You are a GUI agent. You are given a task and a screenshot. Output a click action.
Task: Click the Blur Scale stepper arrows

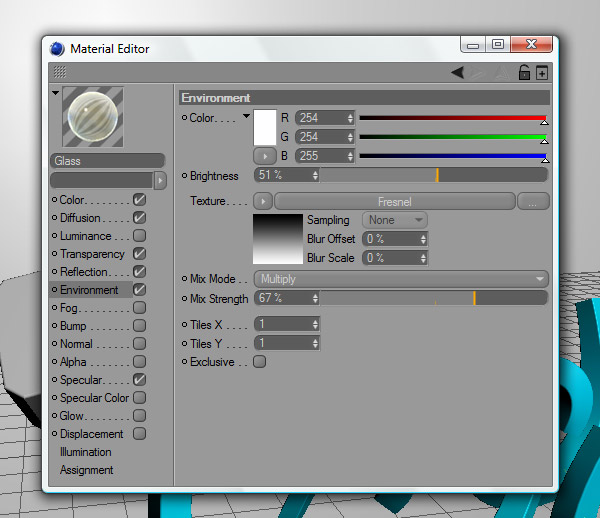[x=423, y=258]
